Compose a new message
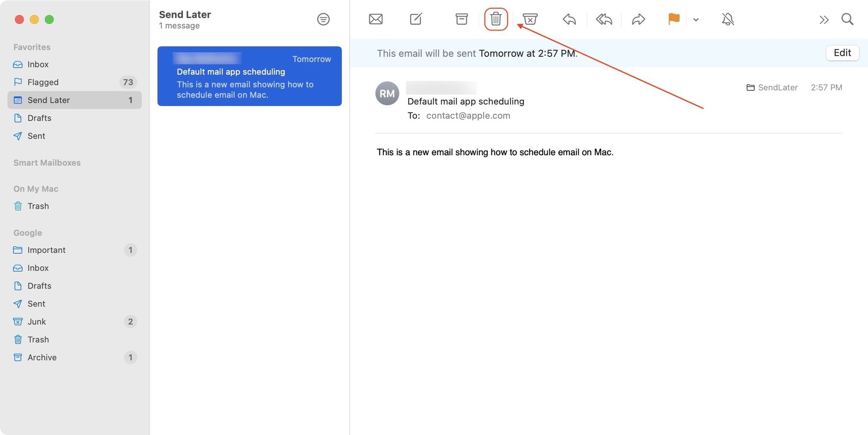This screenshot has width=868, height=435. point(416,19)
